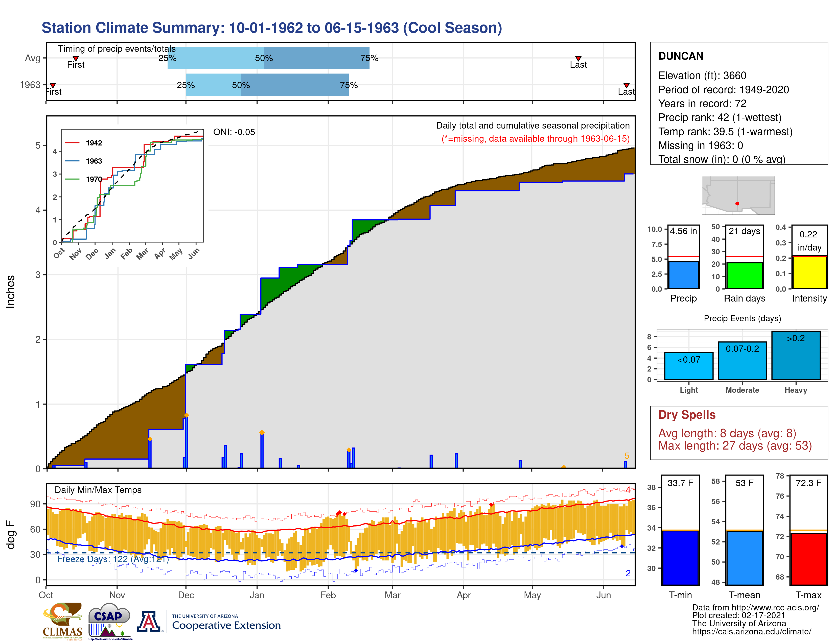Click the red diamond at April record high
834x644 pixels.
pos(491,505)
